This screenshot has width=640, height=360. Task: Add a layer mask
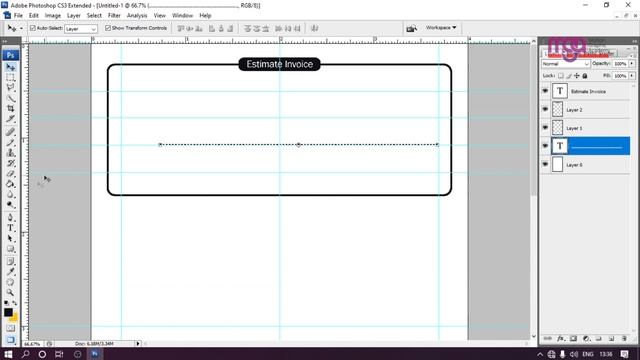pos(573,338)
